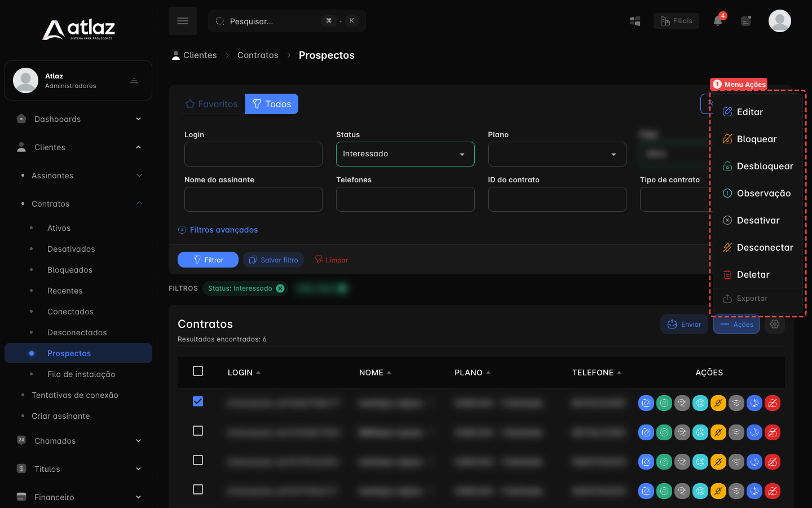The image size is (812, 508).
Task: Expand the Assinantes submenu
Action: pos(78,176)
